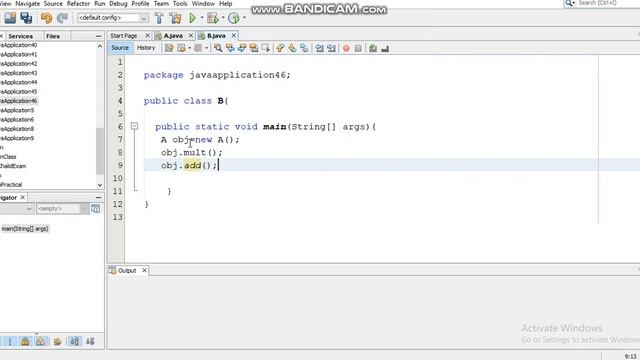Screen dimensions: 640x360
Task: Switch to the Files panel tab
Action: pos(53,36)
